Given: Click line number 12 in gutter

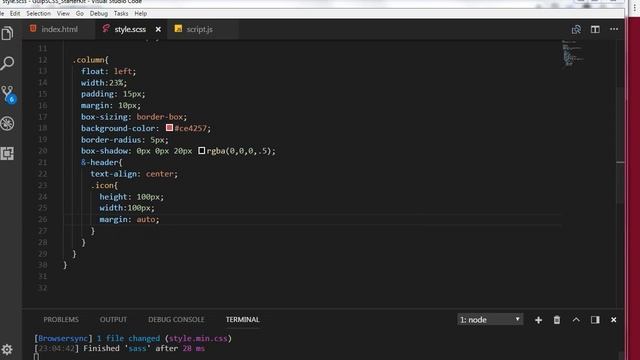Looking at the screenshot, I should pos(42,60).
